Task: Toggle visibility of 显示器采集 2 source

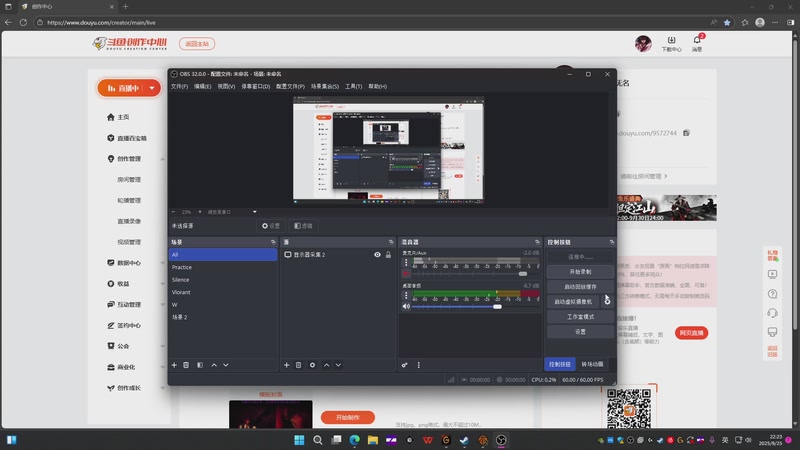Action: point(377,255)
